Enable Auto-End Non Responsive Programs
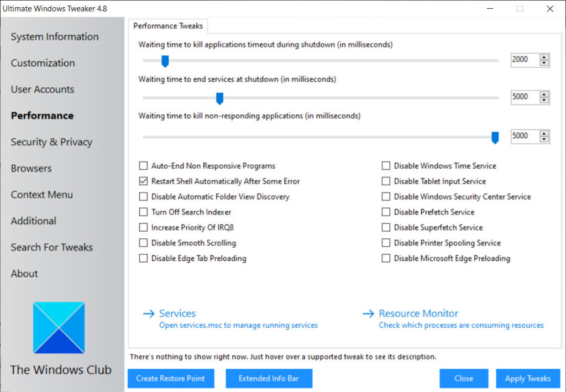Screen dimensions: 566x392 (143, 165)
